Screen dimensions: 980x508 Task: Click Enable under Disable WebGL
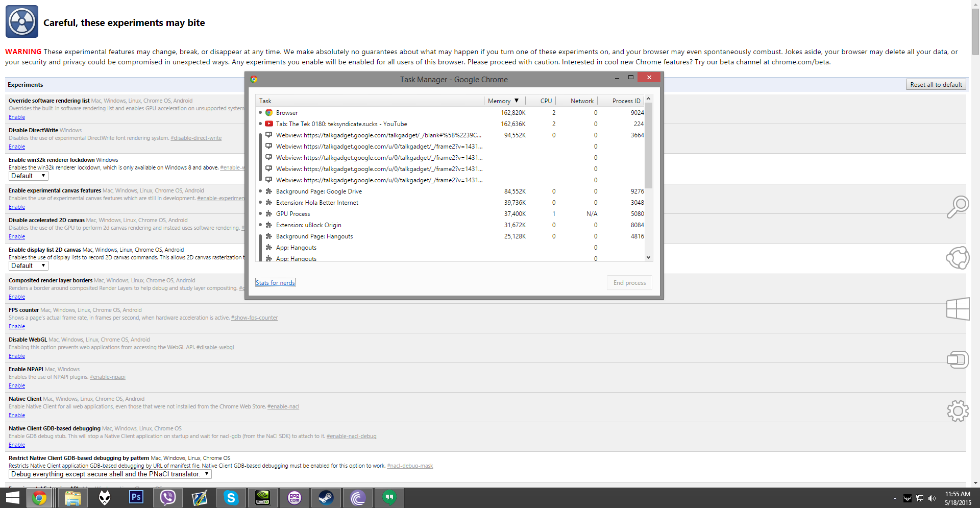point(17,356)
